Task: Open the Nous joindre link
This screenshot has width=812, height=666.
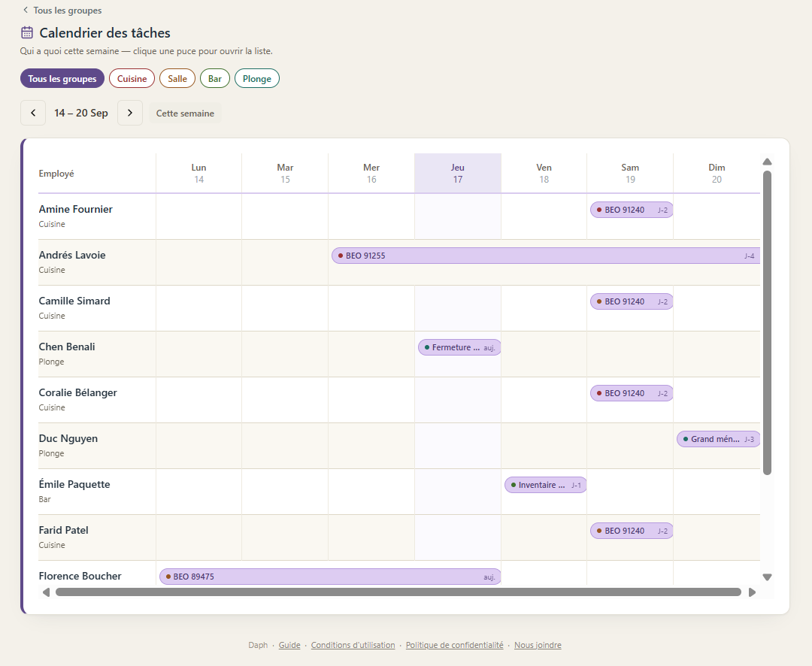Action: click(538, 645)
